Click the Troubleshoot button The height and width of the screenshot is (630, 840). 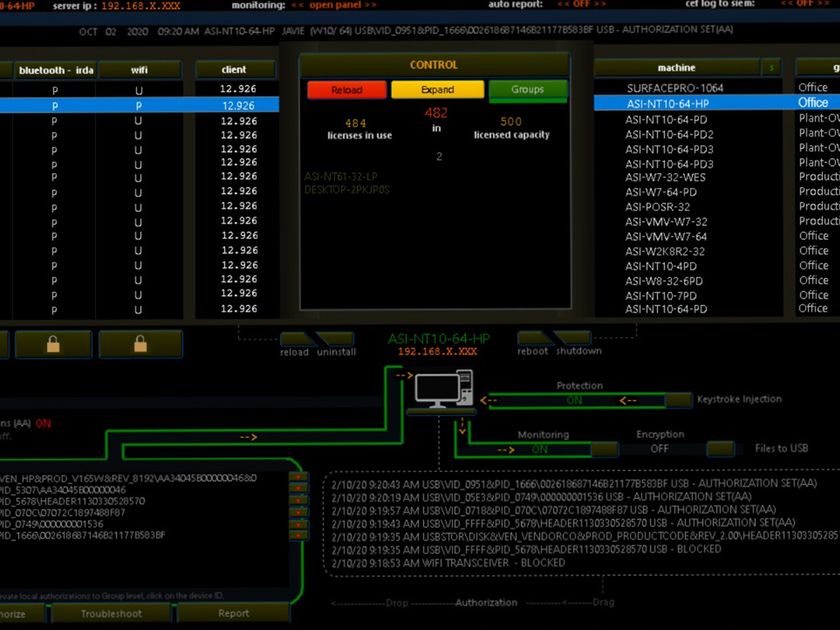point(112,614)
